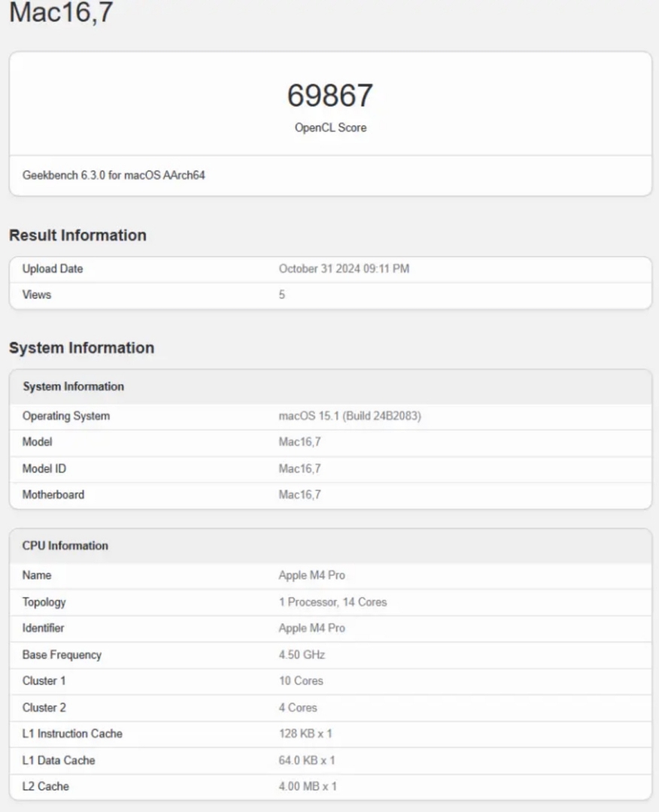Select the Views count value 5
659x812 pixels.
282,295
